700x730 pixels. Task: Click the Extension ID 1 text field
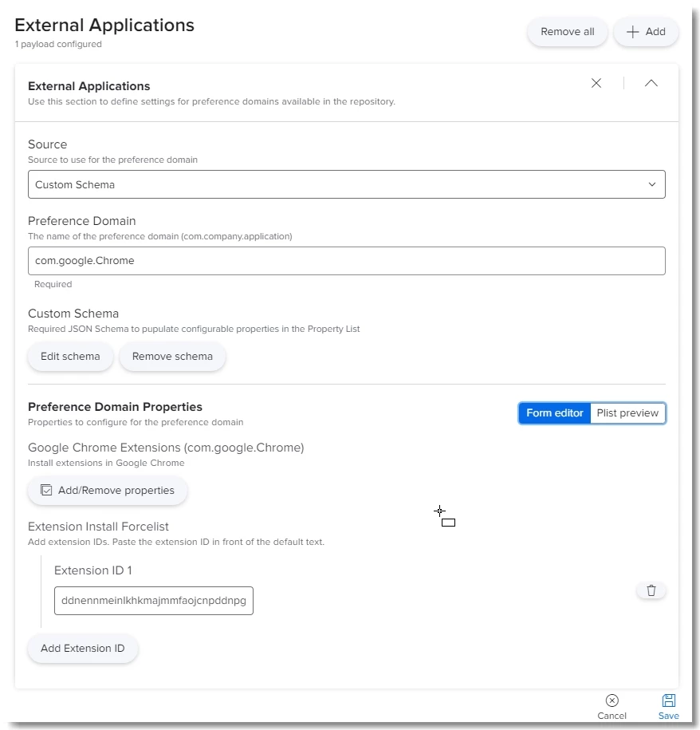click(x=154, y=601)
